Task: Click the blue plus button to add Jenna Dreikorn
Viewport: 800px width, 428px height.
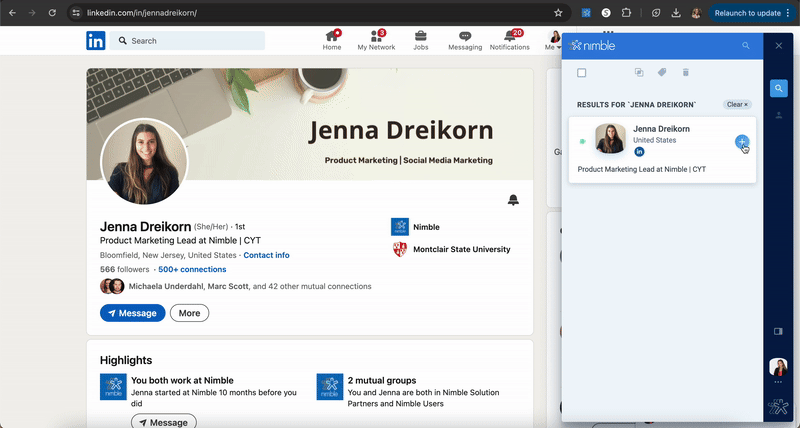Action: (741, 142)
